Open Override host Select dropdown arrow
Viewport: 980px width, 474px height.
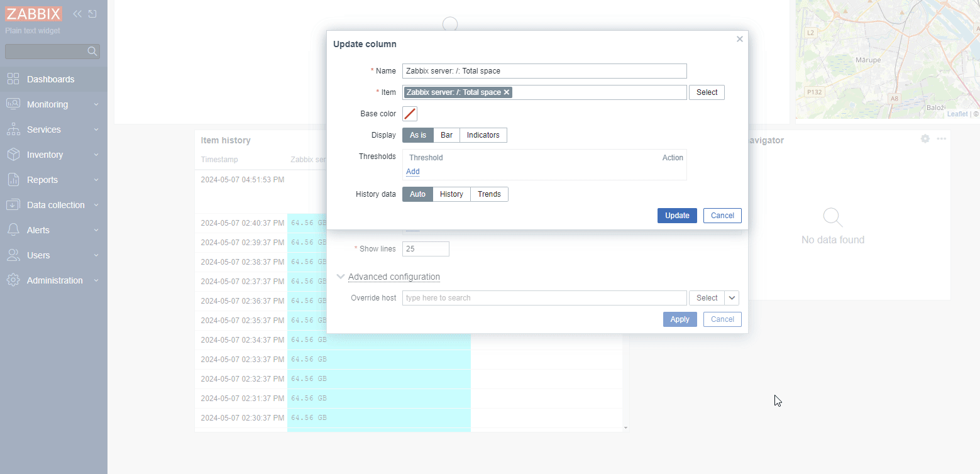732,298
